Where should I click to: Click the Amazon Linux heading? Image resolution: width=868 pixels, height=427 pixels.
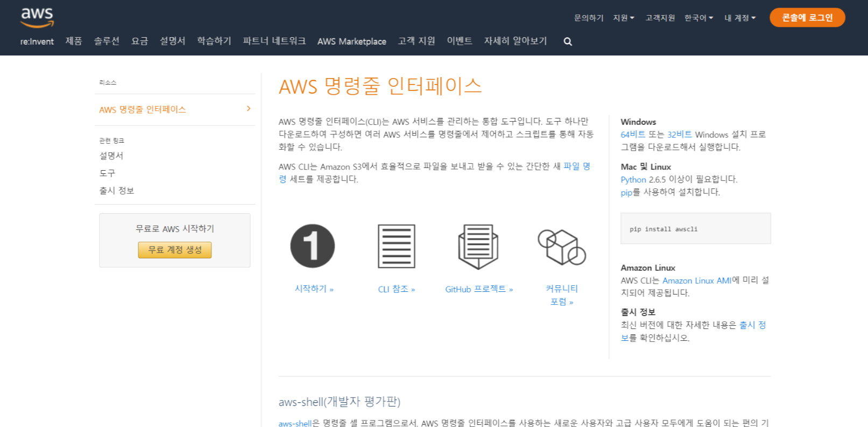pyautogui.click(x=648, y=268)
